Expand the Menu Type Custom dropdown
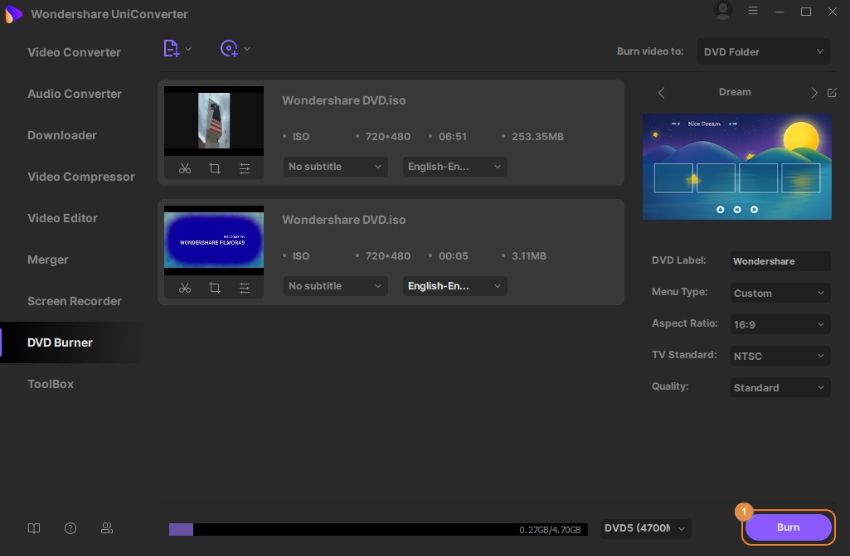Screen dimensions: 850x556 tap(780, 293)
